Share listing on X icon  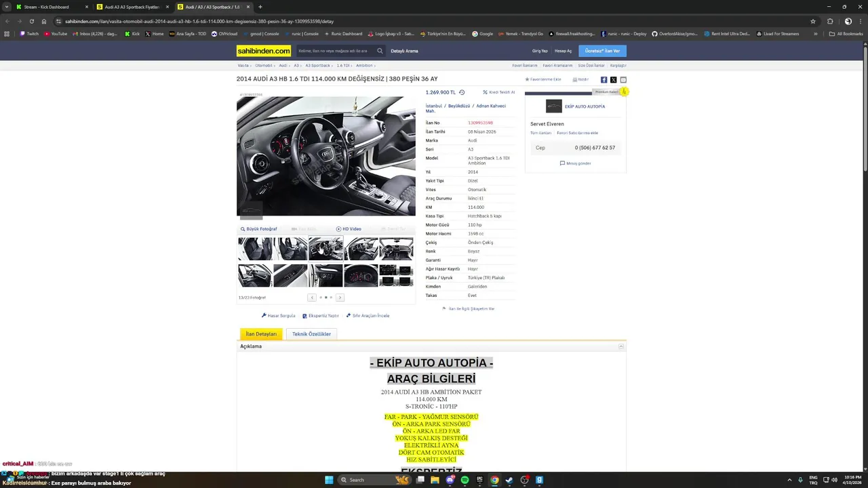click(x=614, y=80)
